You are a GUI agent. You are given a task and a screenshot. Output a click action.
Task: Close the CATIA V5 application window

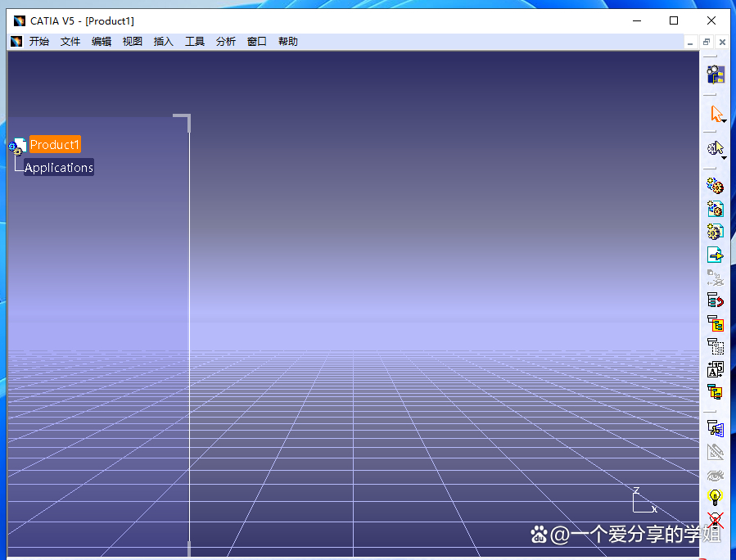click(711, 20)
